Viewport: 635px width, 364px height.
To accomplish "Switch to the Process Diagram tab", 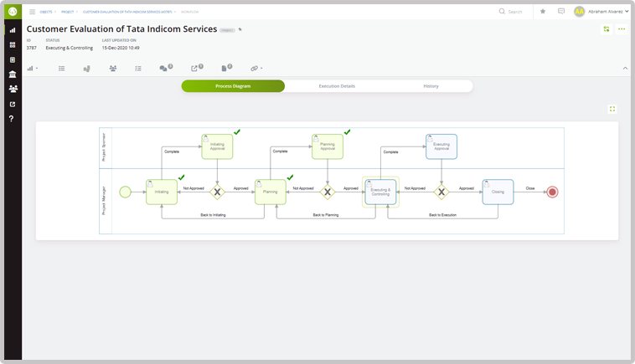I will point(233,85).
